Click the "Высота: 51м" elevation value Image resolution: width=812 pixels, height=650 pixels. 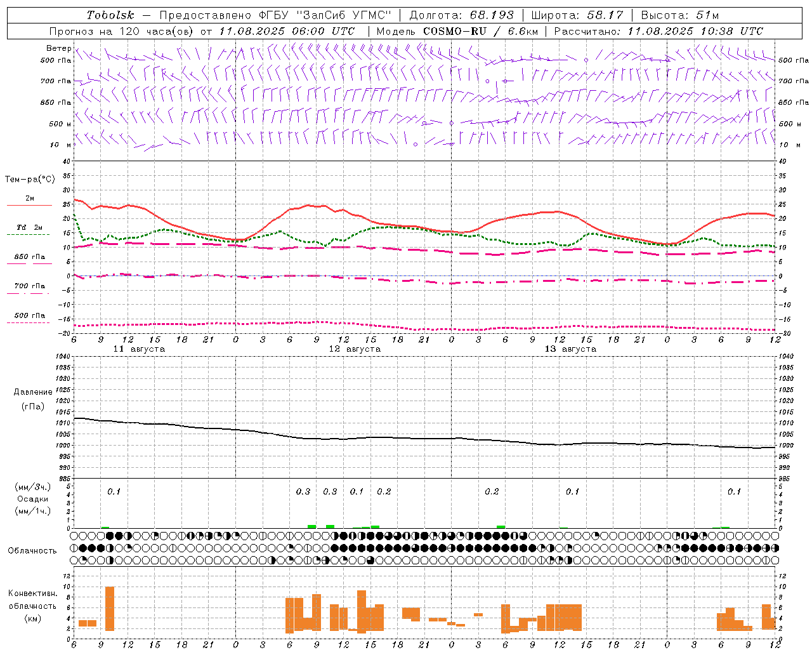[x=680, y=15]
